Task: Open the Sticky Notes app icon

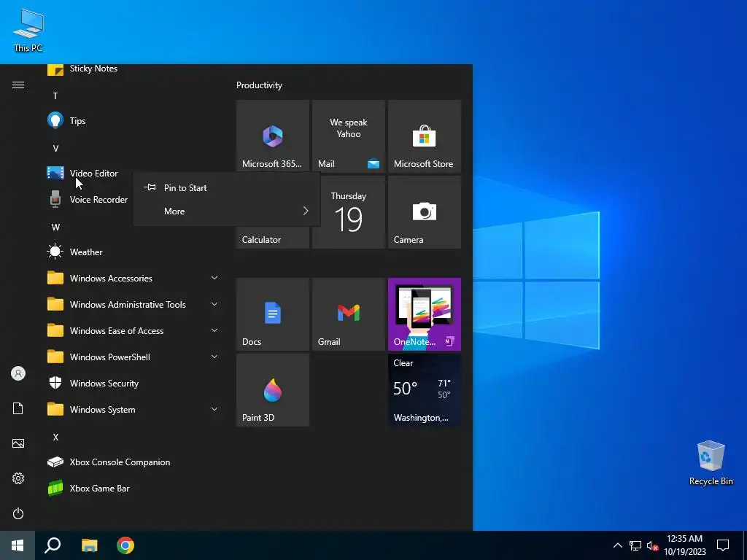Action: [x=55, y=69]
